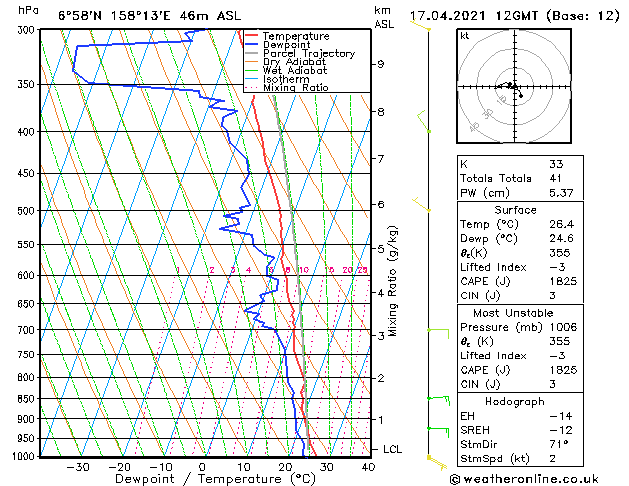The width and height of the screenshot is (629, 486).
Task: Click CIN value 3 under Most Unstable
Action: (552, 384)
